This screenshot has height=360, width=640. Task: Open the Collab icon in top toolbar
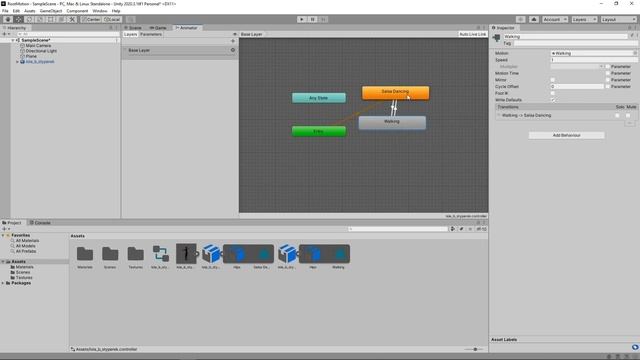click(x=520, y=19)
